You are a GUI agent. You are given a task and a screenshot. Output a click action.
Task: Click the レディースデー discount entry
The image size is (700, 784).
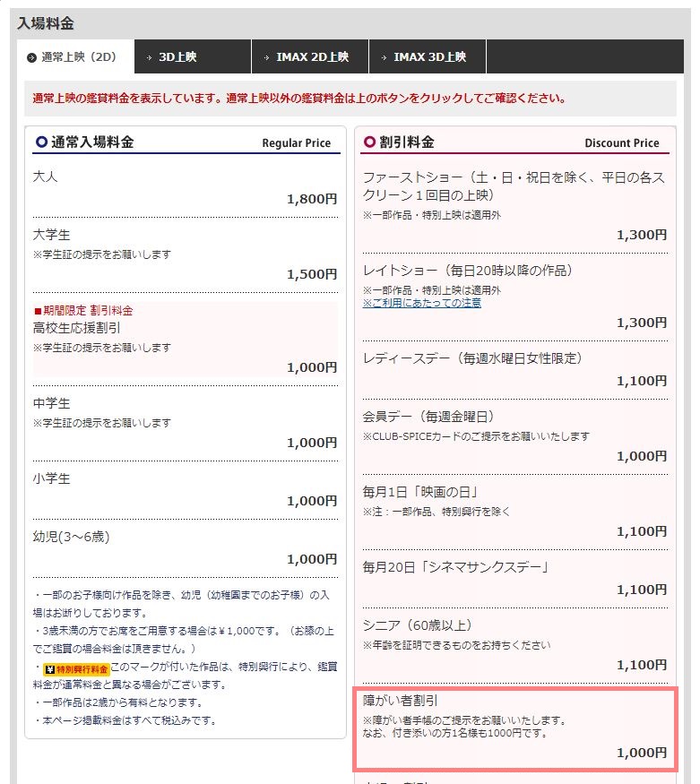pos(515,368)
